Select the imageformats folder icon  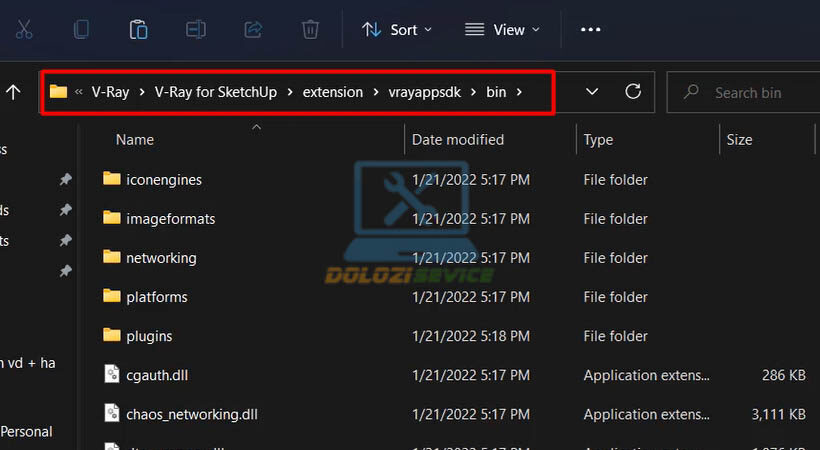[x=111, y=218]
